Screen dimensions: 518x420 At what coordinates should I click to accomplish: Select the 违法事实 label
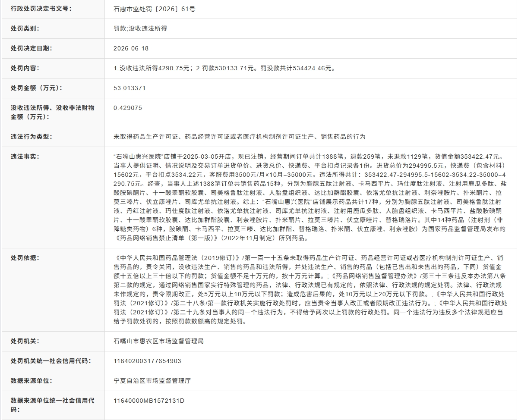tap(25, 157)
